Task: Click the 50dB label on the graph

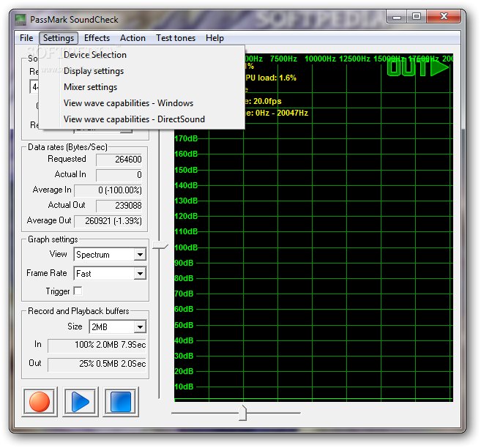Action: tap(184, 325)
